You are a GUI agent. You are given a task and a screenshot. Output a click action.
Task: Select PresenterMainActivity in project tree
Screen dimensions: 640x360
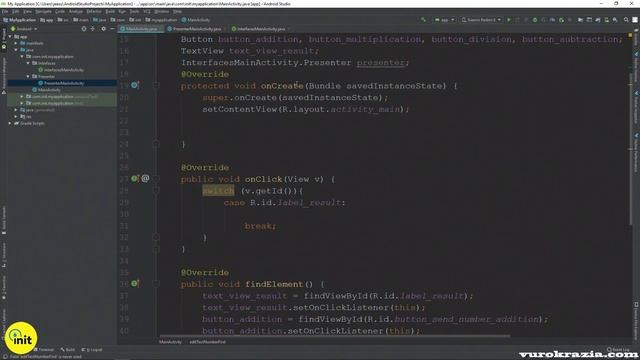[x=64, y=83]
